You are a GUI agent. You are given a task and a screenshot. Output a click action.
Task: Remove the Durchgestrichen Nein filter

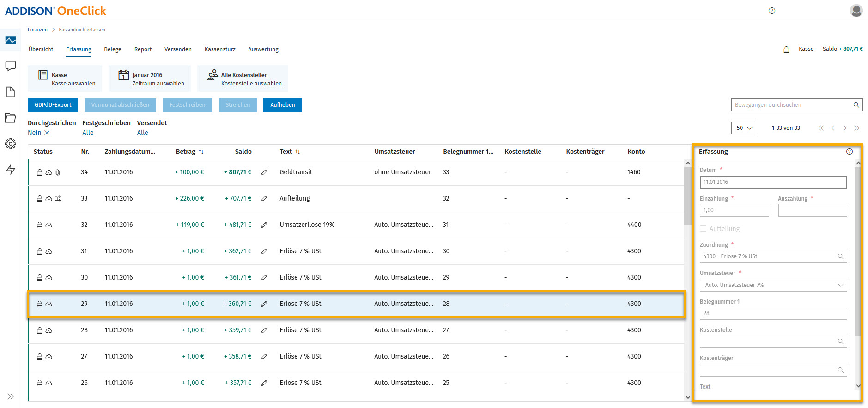coord(47,133)
